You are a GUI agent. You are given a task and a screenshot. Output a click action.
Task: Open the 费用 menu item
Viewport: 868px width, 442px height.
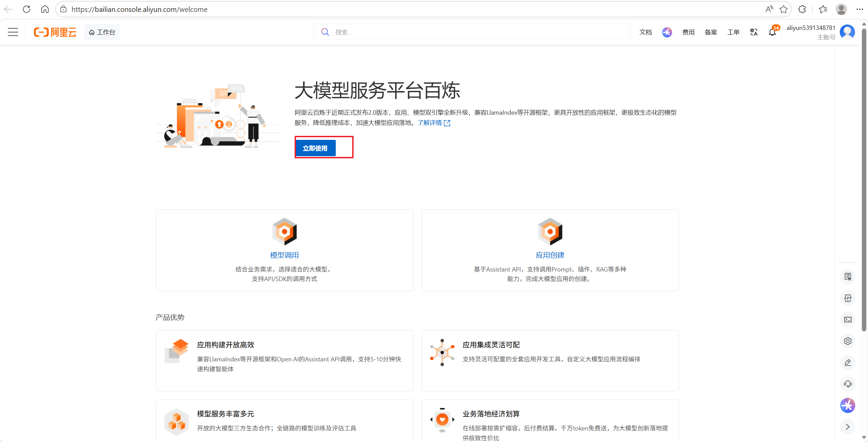pos(688,32)
